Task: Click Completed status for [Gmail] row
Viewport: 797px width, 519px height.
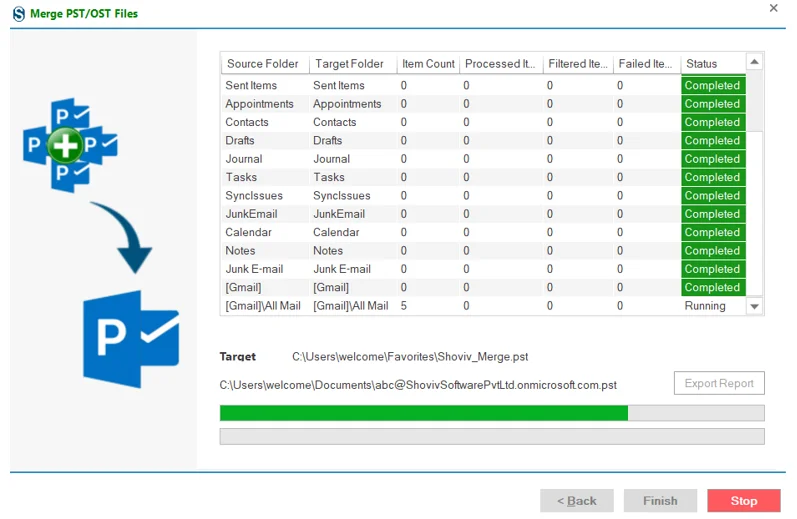Action: 713,288
